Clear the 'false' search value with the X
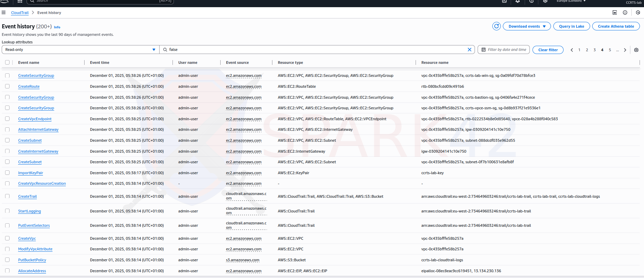 pyautogui.click(x=469, y=50)
